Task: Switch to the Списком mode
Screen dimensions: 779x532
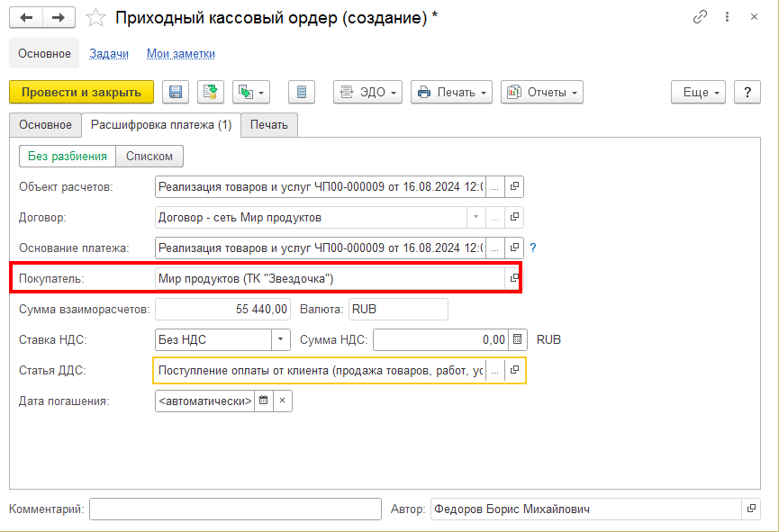Action: pyautogui.click(x=149, y=157)
